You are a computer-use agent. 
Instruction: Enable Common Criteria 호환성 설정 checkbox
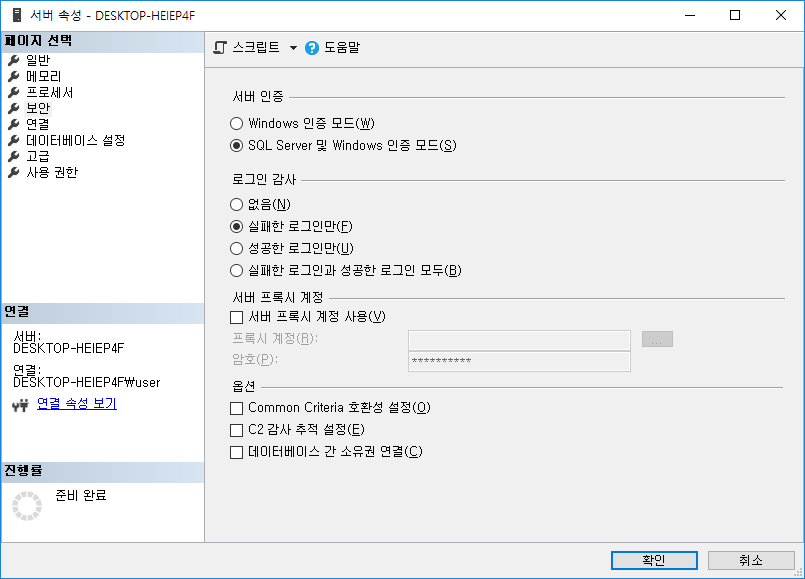coord(236,408)
